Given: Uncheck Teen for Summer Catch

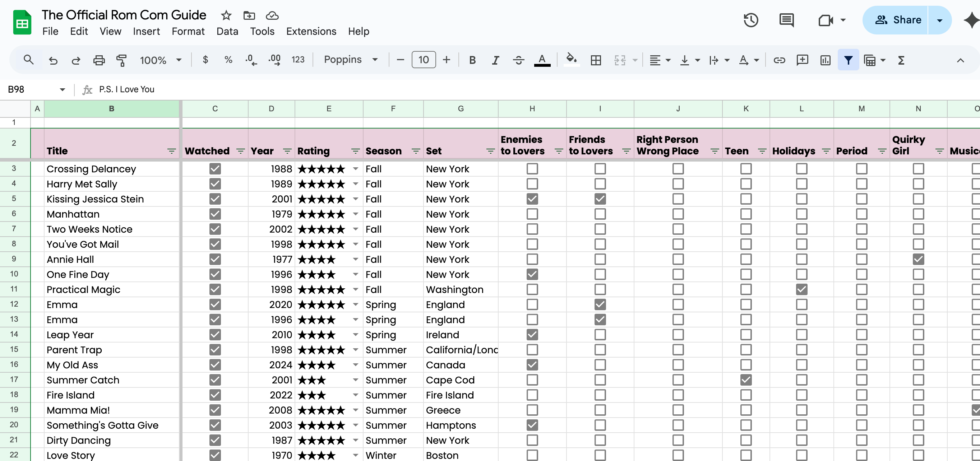Looking at the screenshot, I should (x=746, y=380).
